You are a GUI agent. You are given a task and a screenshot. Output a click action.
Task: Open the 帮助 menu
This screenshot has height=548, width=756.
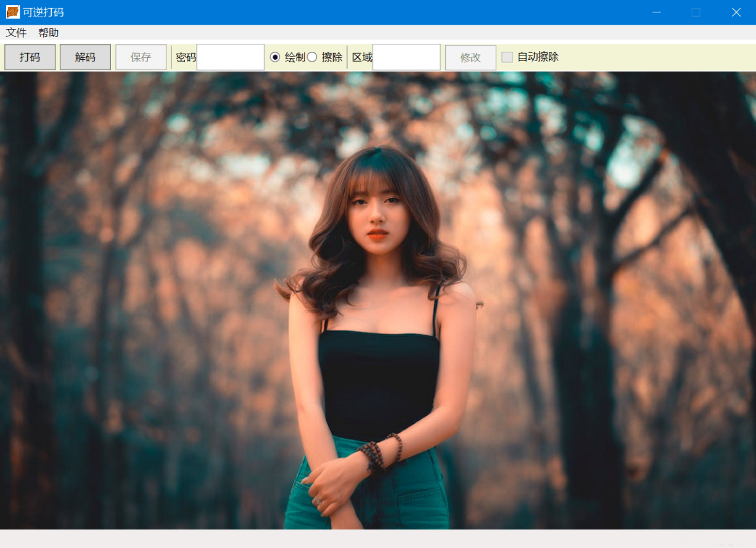[49, 33]
